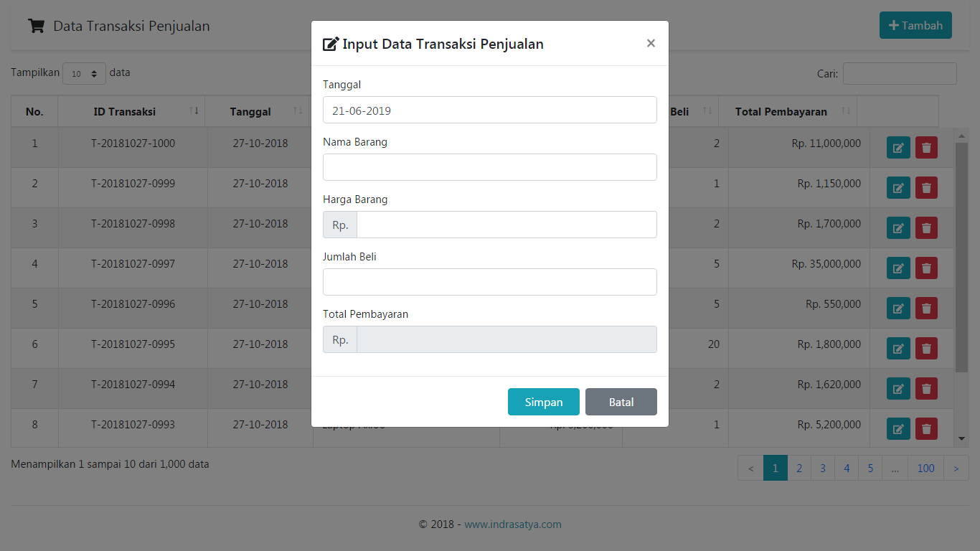This screenshot has height=551, width=980.
Task: Delete transaction T-20181027-0995 using trash icon
Action: coord(926,349)
